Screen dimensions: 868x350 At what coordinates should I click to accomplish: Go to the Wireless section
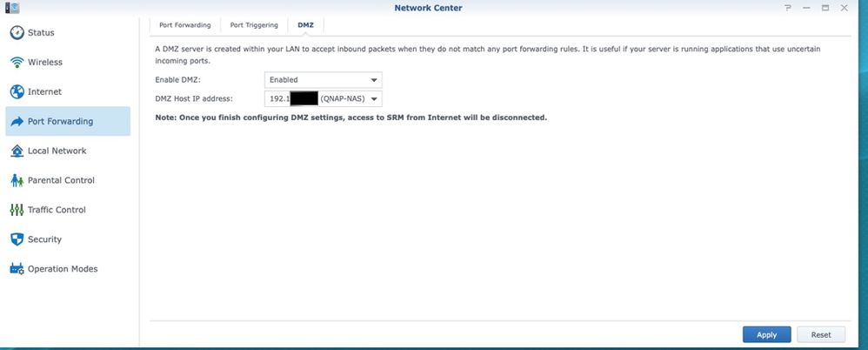pos(68,62)
